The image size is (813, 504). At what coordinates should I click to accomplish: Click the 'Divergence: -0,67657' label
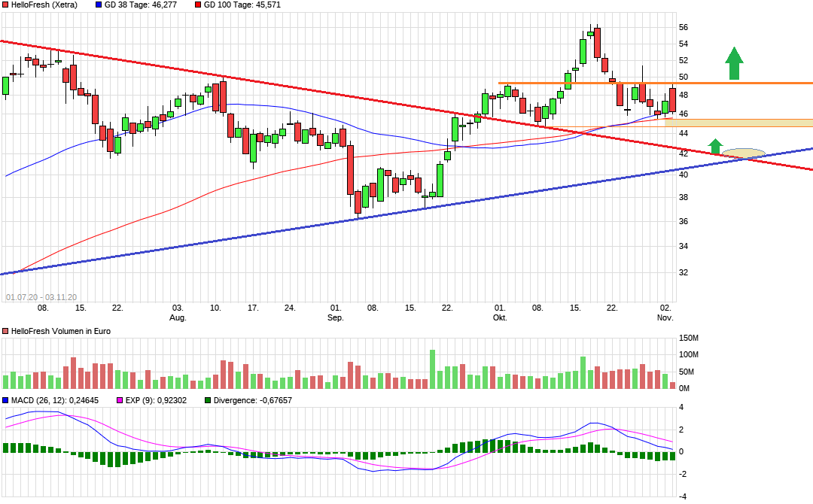[252, 400]
